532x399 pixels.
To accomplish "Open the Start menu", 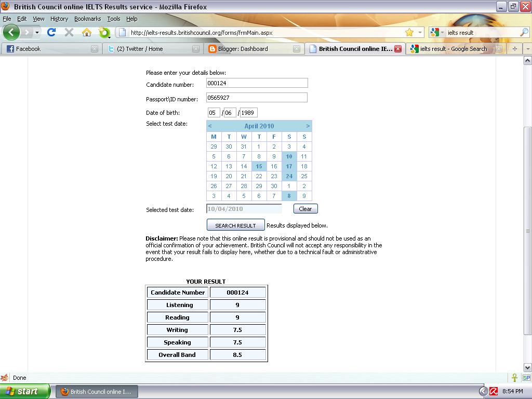I will click(24, 391).
